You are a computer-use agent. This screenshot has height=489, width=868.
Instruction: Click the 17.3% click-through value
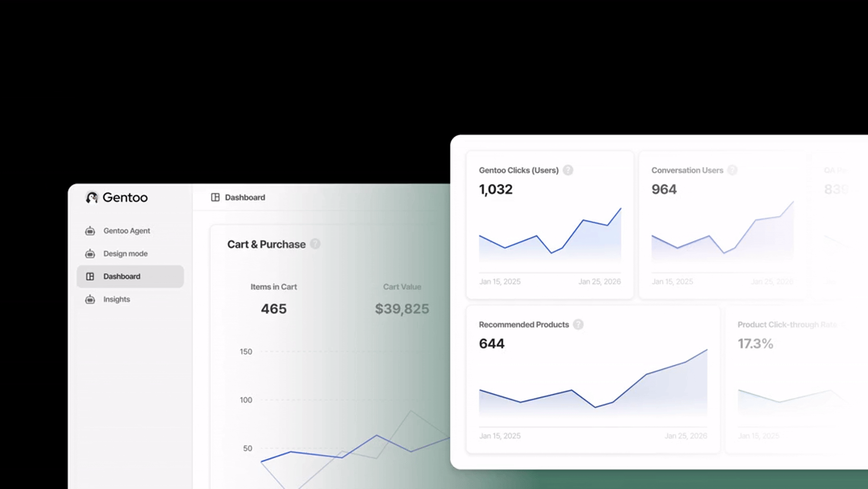(x=755, y=344)
